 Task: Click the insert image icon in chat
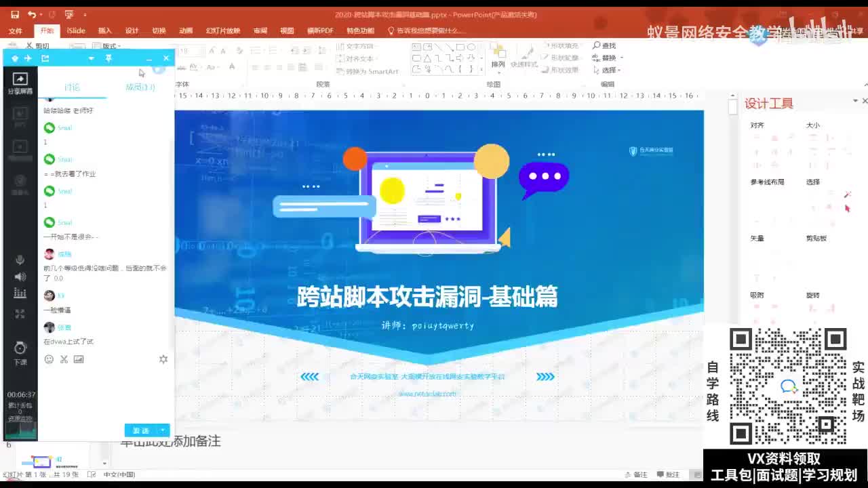(79, 359)
